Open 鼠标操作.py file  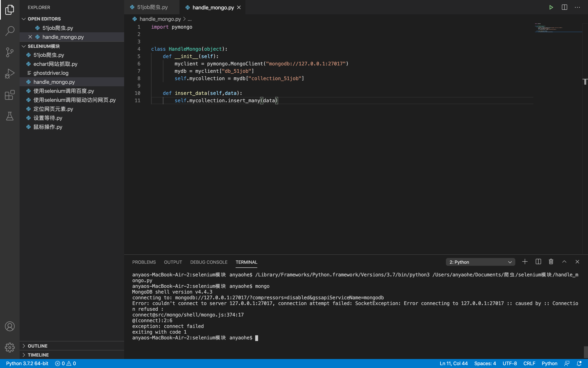72,127
